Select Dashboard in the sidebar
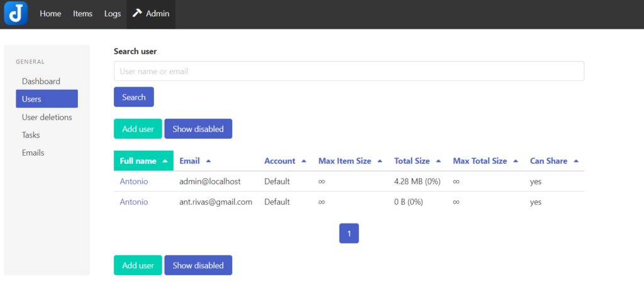Viewport: 644px width, 292px height. click(x=41, y=81)
